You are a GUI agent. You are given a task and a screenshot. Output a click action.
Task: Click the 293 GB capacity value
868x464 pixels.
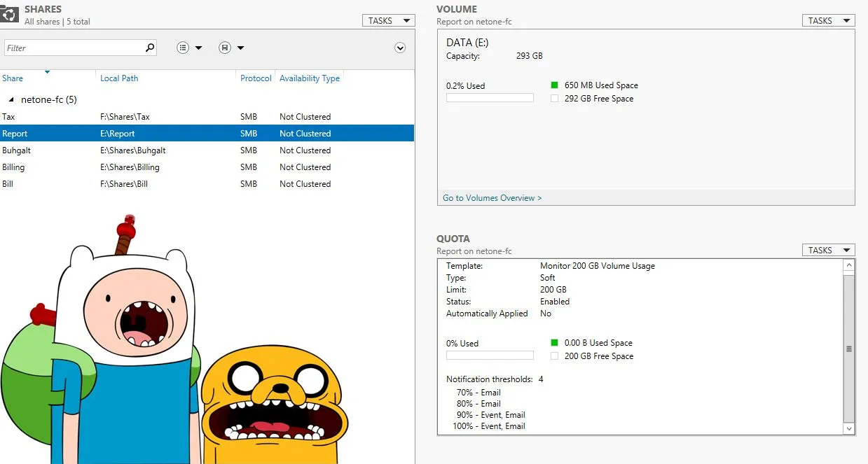tap(530, 56)
